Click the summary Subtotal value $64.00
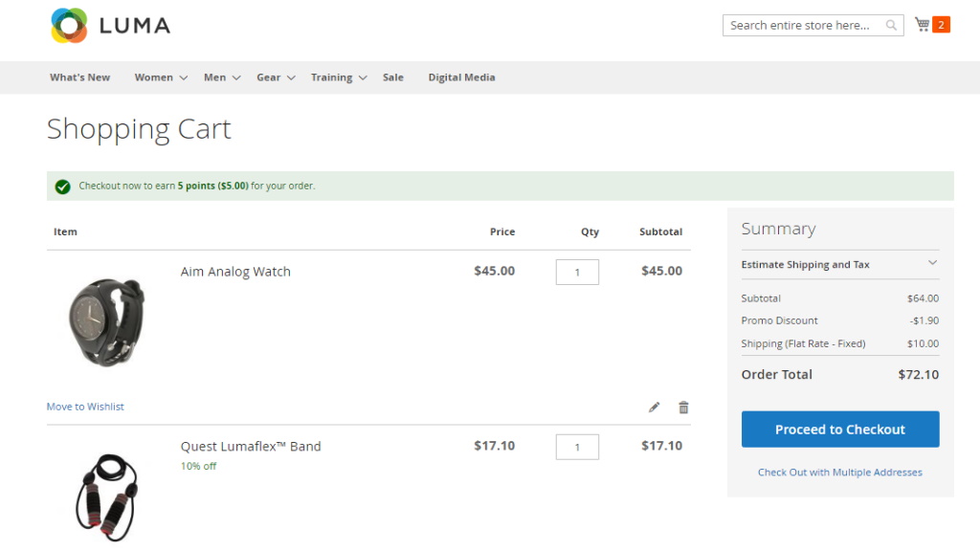This screenshot has height=551, width=980. 924,298
